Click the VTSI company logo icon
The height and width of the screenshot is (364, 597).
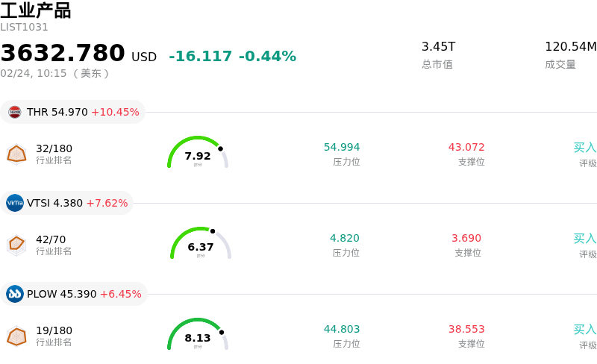point(15,203)
